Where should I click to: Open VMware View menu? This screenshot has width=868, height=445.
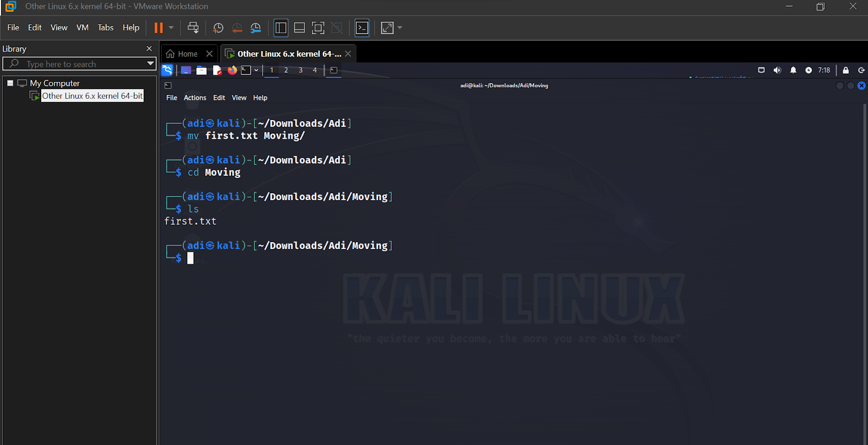59,28
